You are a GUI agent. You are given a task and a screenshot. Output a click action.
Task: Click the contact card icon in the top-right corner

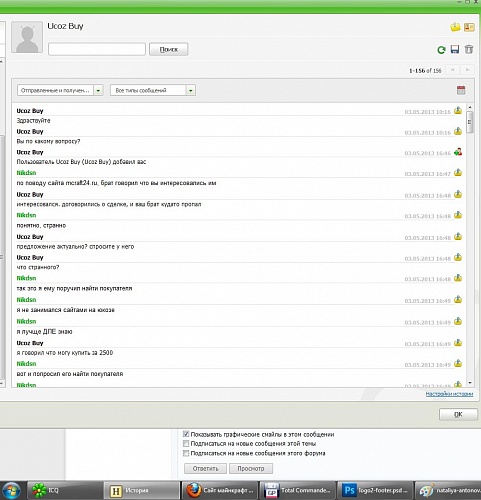coord(469,27)
